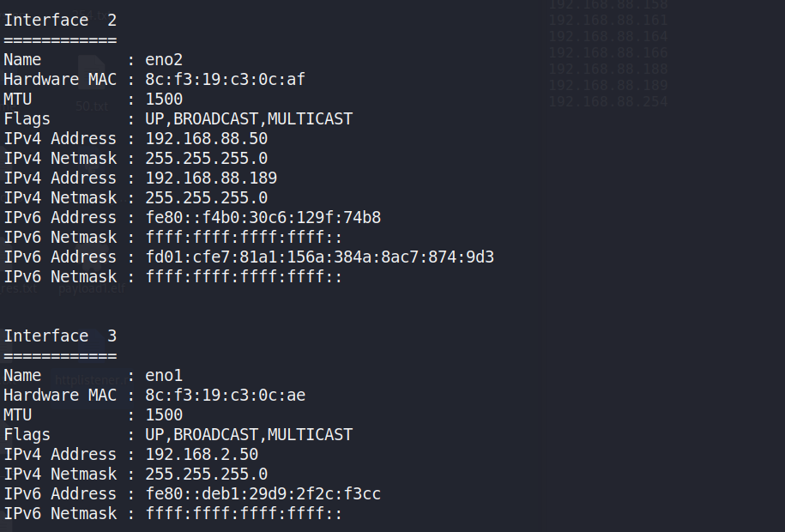
Task: Click the eno2 flags UP,BROADCAST,MULTICAST
Action: tap(249, 118)
